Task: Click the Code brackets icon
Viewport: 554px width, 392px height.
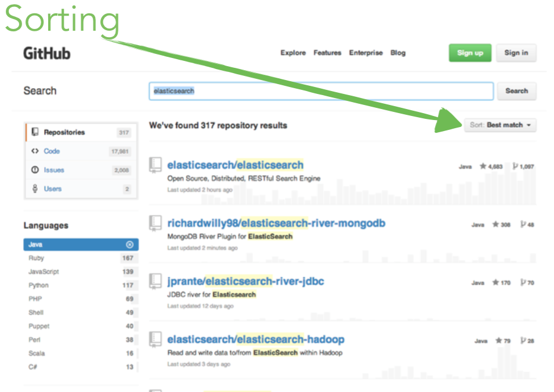Action: click(x=35, y=151)
